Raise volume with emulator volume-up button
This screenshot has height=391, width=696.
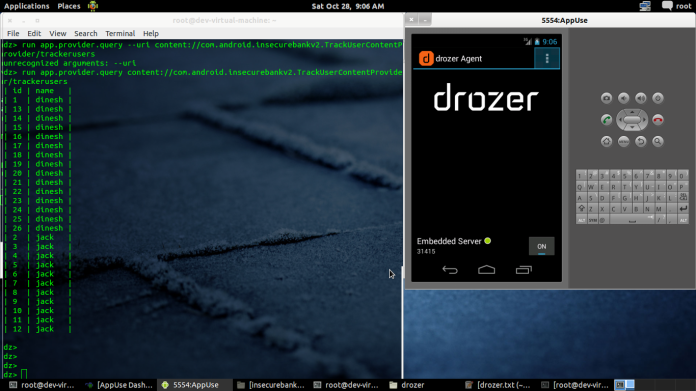click(641, 98)
